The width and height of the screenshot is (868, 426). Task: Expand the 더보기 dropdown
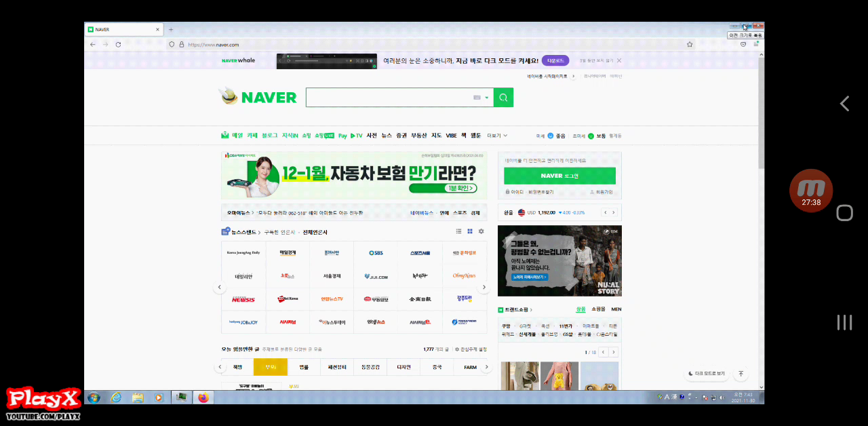[x=497, y=136]
